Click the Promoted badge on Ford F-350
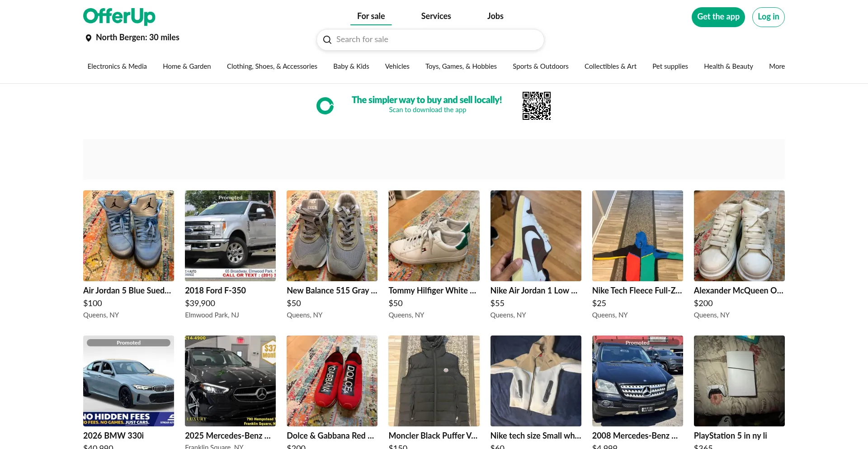Viewport: 868px width, 449px height. [231, 198]
